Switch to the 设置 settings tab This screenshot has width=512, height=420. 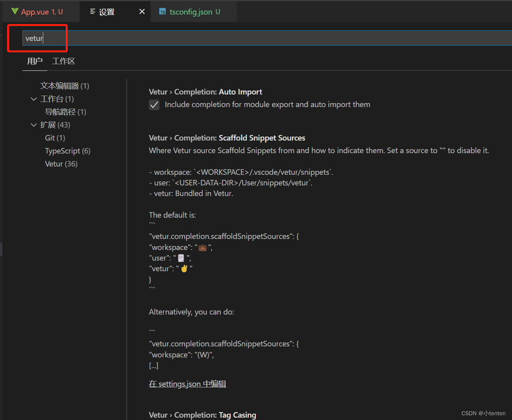pyautogui.click(x=115, y=12)
